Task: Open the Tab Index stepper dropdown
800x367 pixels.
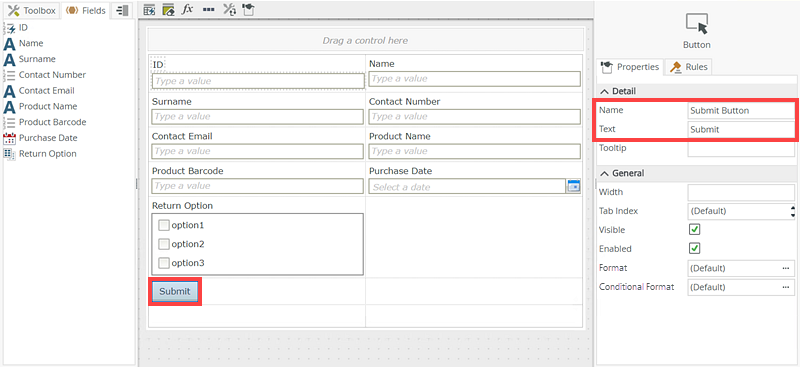Action: (x=792, y=211)
